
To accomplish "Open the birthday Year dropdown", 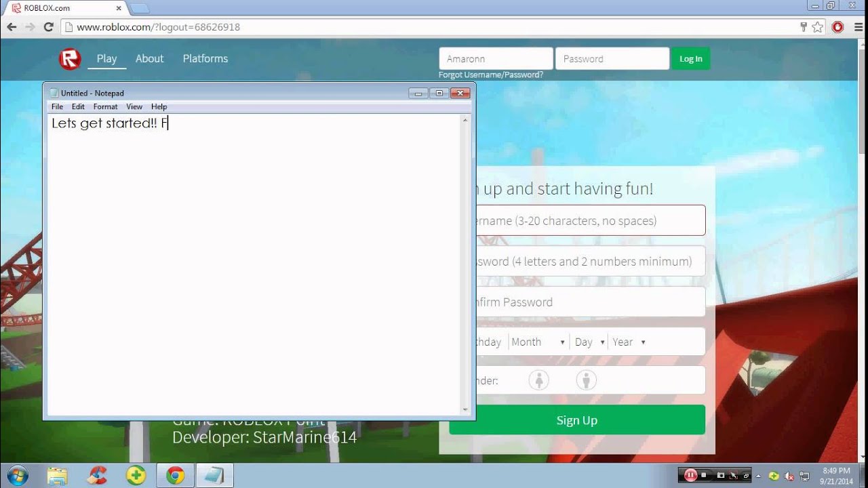I will [x=629, y=342].
